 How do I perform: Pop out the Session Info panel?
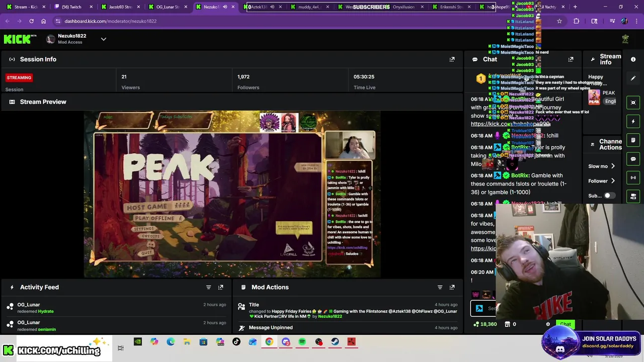pos(452,59)
